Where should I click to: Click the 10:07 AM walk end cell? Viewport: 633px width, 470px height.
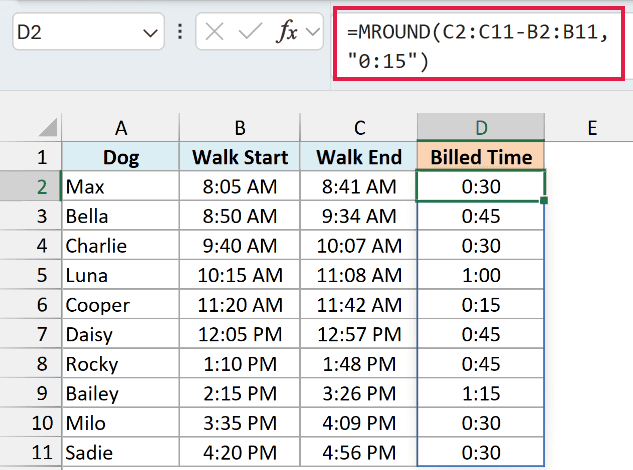pyautogui.click(x=359, y=245)
